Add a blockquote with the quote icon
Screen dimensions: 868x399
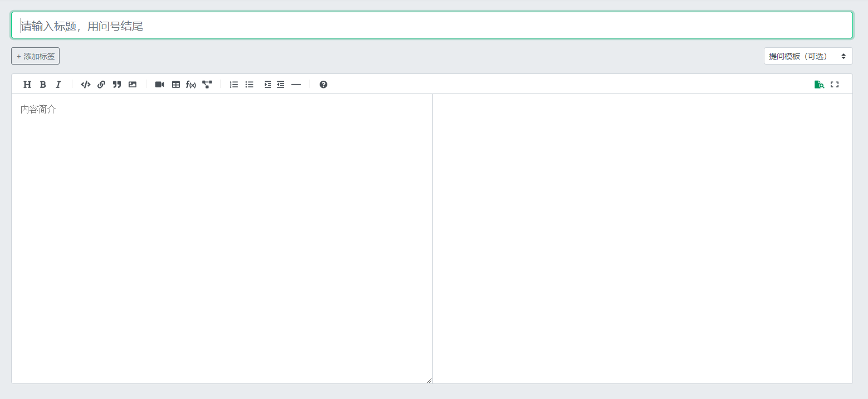[x=117, y=85]
